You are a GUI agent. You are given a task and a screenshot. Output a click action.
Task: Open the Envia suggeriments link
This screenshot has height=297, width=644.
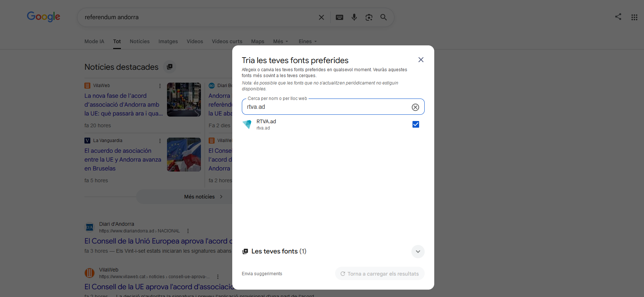262,274
